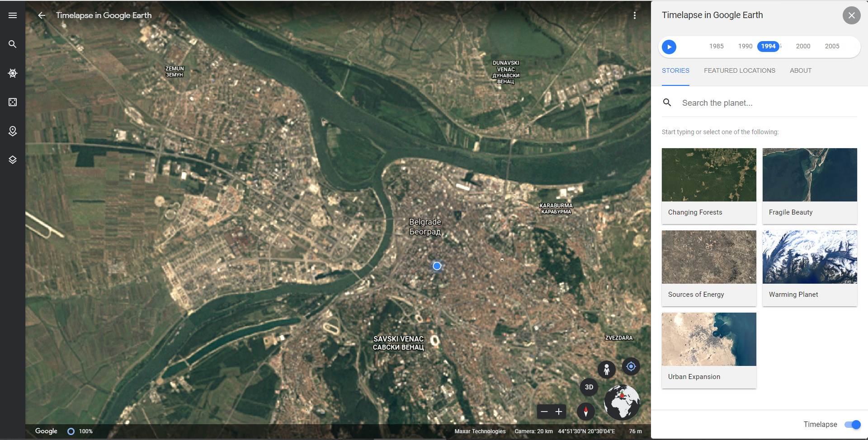Switch to the FEATURED LOCATIONS tab
Screen dimensions: 868x440
(x=739, y=70)
